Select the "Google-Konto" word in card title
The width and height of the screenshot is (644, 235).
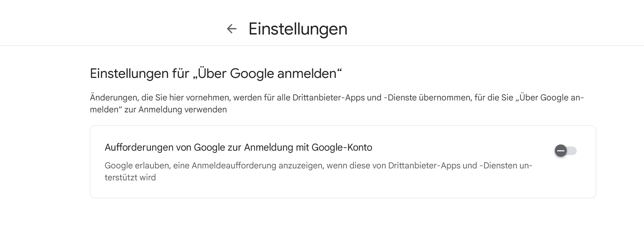(342, 148)
